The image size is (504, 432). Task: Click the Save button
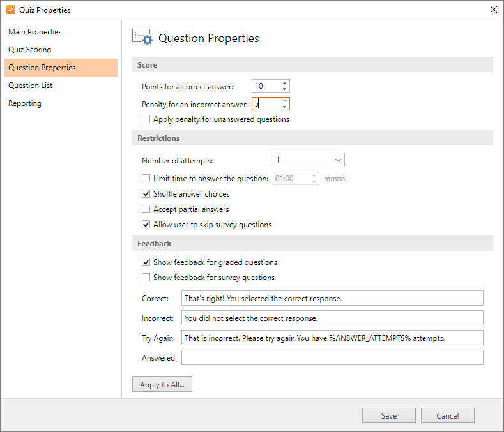(x=388, y=415)
